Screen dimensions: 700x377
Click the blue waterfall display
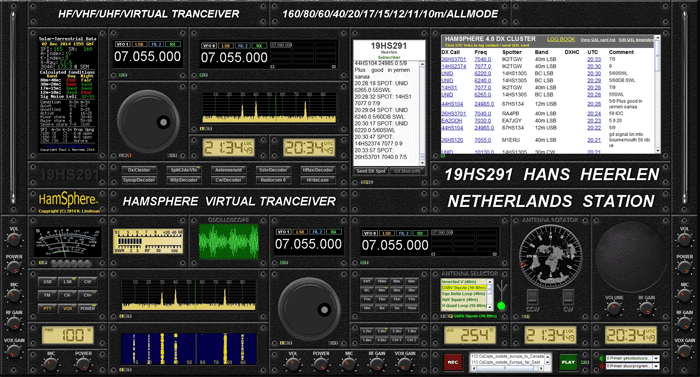point(188,348)
